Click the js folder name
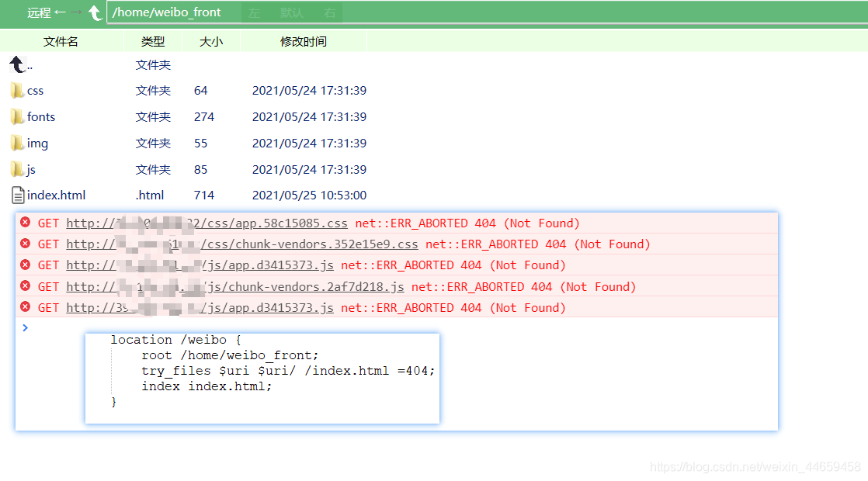 tap(31, 169)
